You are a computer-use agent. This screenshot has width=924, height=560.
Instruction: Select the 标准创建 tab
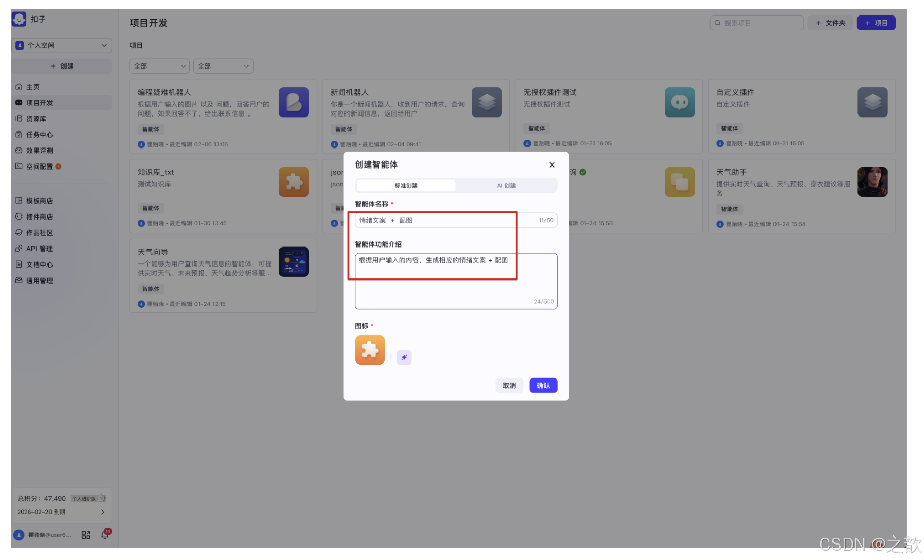click(406, 185)
